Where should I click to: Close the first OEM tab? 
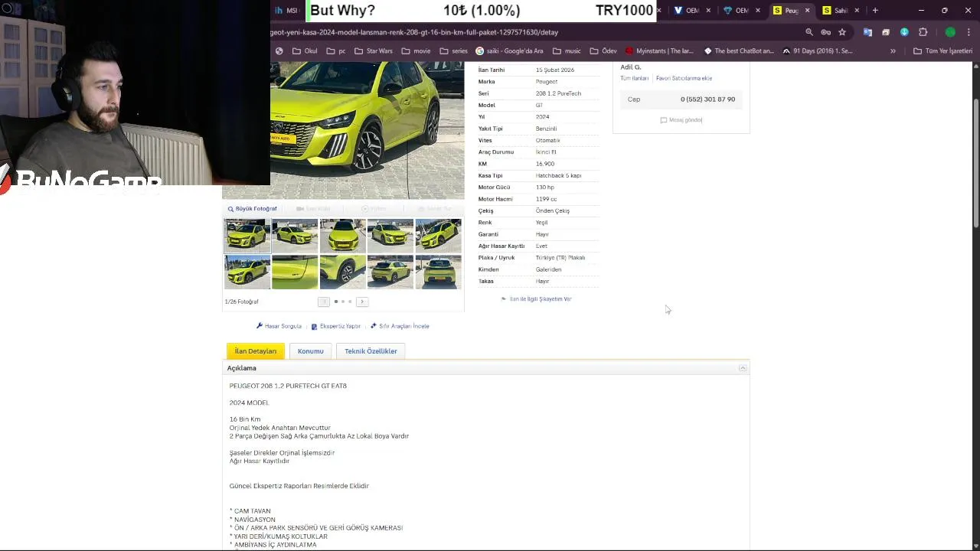708,10
